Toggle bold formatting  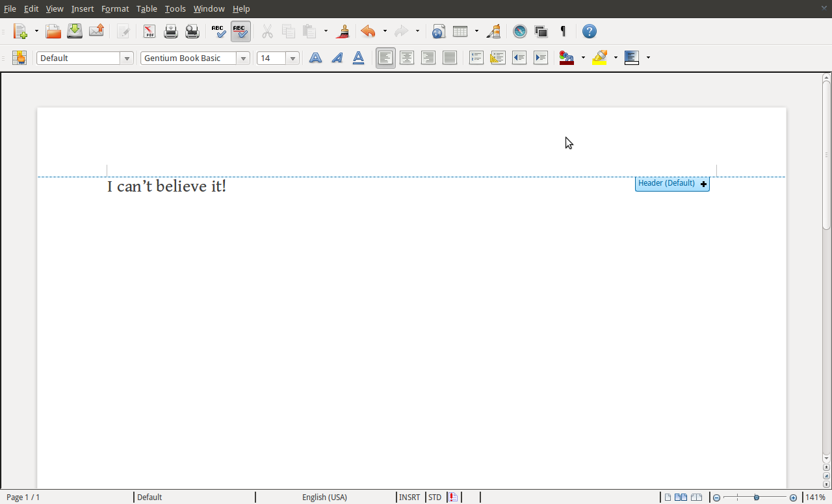pos(315,58)
